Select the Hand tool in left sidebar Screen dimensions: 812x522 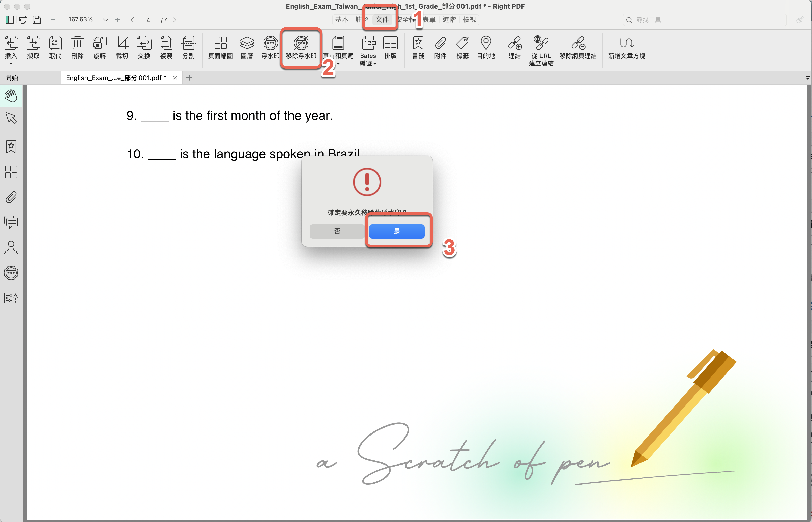[11, 96]
